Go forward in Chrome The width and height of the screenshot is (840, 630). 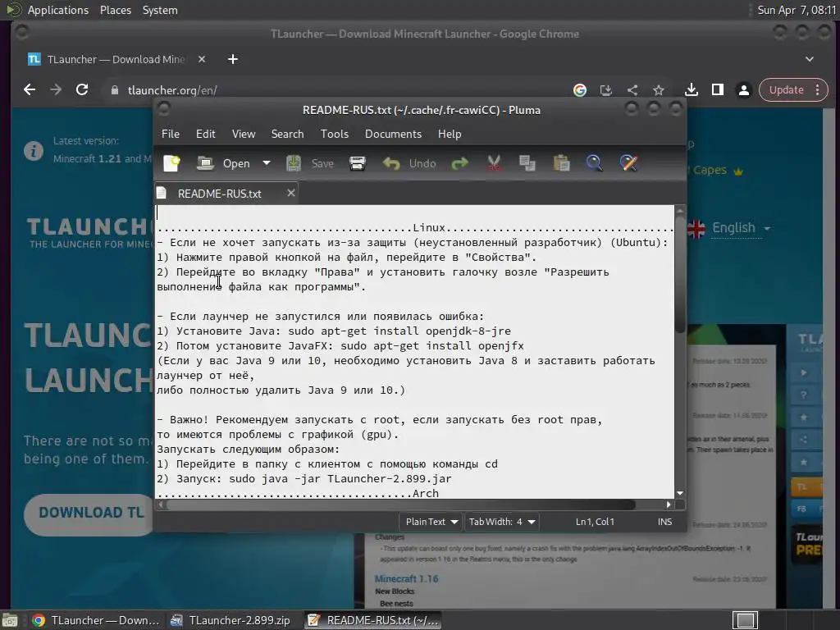click(x=56, y=90)
